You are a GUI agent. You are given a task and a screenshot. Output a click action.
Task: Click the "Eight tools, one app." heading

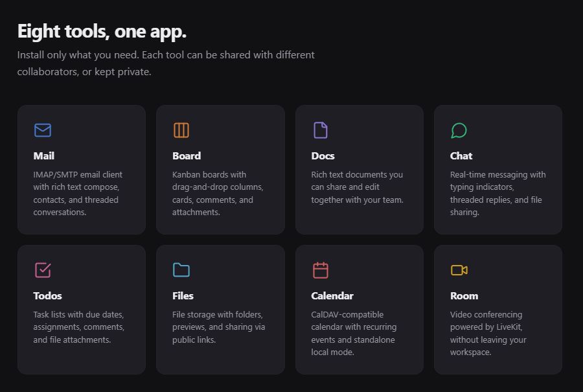pyautogui.click(x=102, y=31)
